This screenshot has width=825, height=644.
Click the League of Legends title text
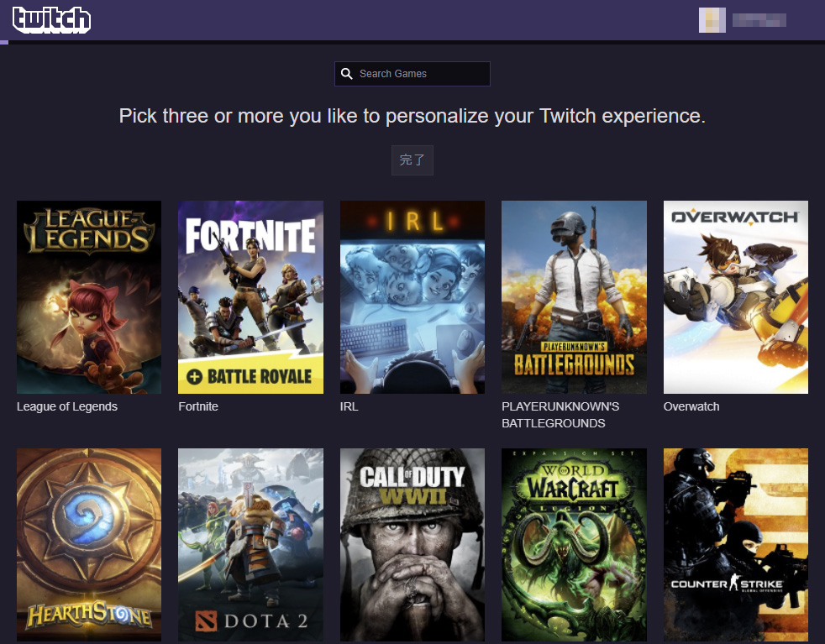[67, 406]
